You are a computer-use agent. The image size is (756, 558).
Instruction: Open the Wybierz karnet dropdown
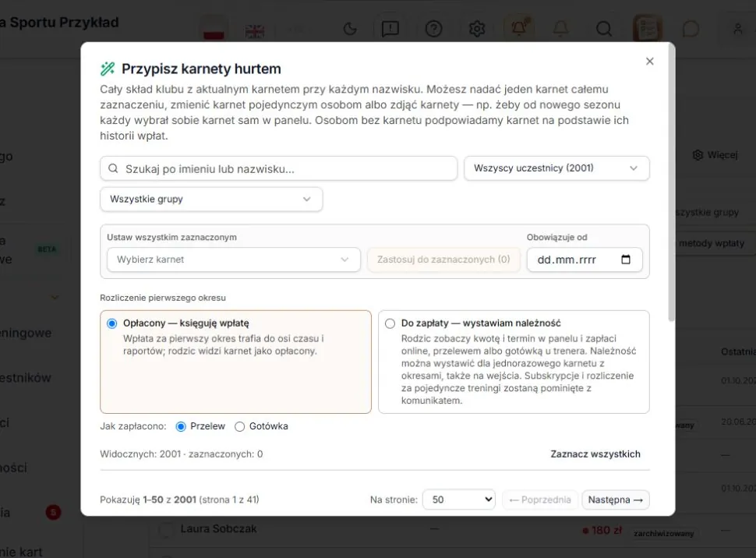pos(233,260)
